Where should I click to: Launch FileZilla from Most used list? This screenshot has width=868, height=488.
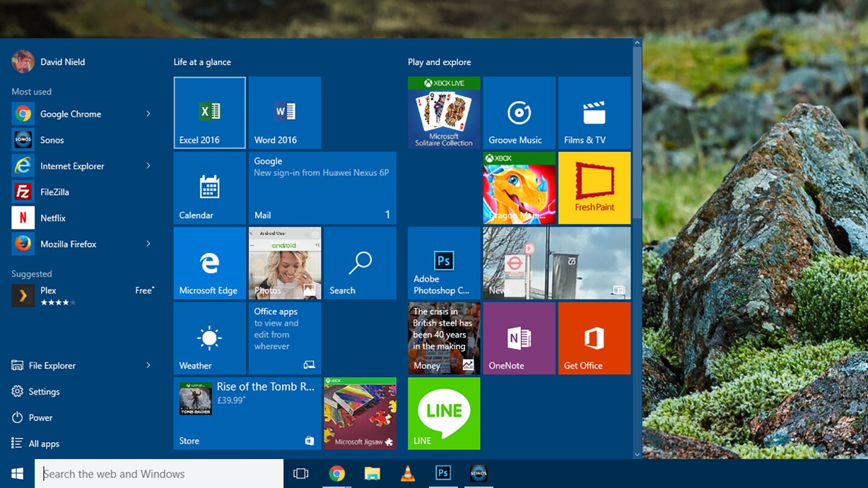click(83, 192)
